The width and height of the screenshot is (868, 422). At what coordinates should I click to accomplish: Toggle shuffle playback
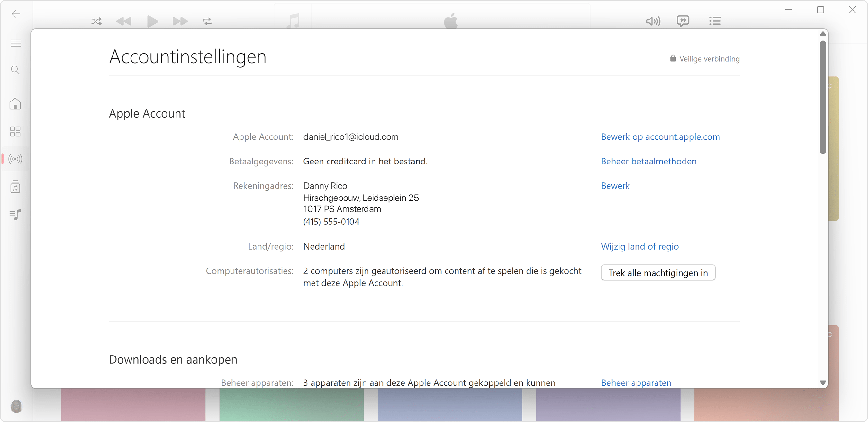coord(96,22)
